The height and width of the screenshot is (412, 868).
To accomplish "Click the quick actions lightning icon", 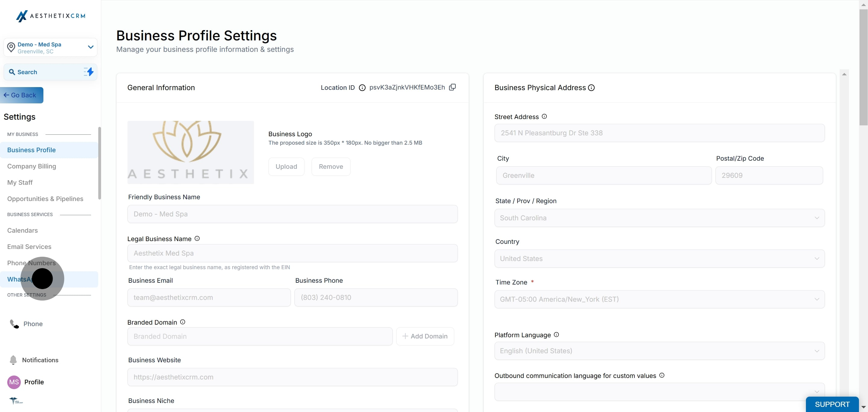I will click(89, 72).
